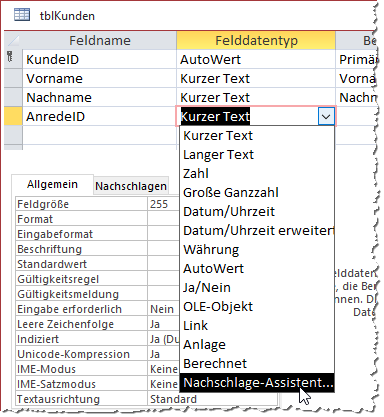Click the Beschriftung property field
Viewport: 384px width, 417px height.
coord(164,249)
